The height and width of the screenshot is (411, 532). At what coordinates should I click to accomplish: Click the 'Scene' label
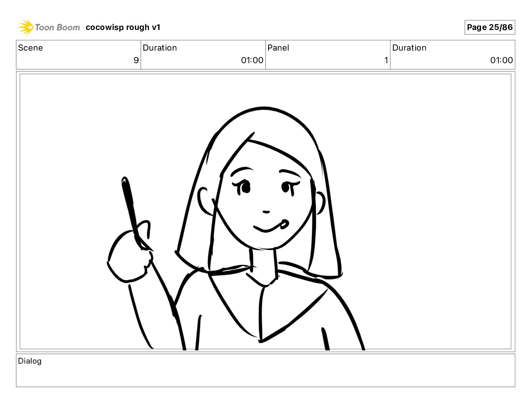point(30,48)
